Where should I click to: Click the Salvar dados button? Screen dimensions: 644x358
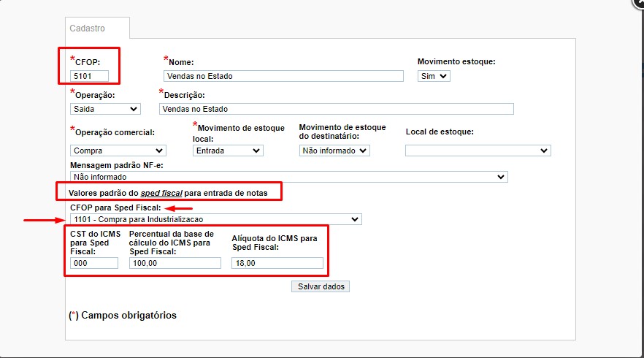point(321,286)
